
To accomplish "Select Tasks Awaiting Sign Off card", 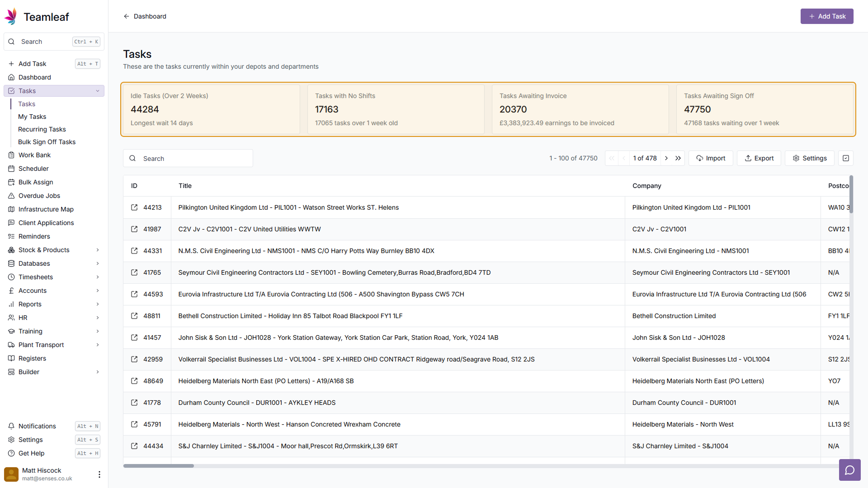I will [x=764, y=109].
